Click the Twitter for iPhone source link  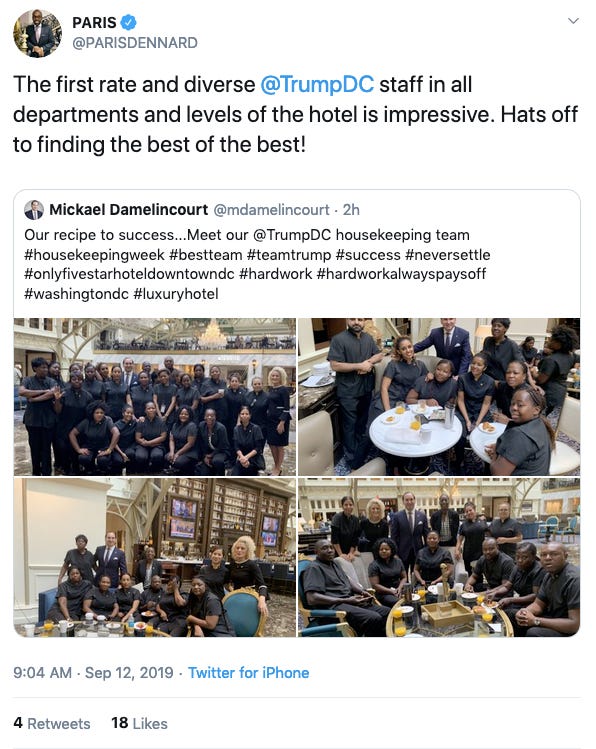[x=248, y=673]
